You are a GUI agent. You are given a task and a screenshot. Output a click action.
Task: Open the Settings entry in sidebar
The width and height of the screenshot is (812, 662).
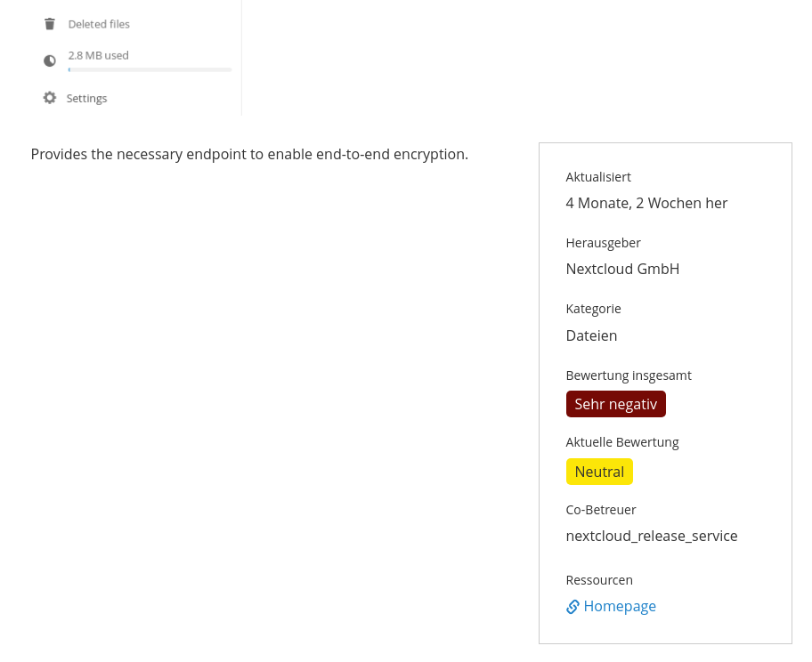point(86,99)
